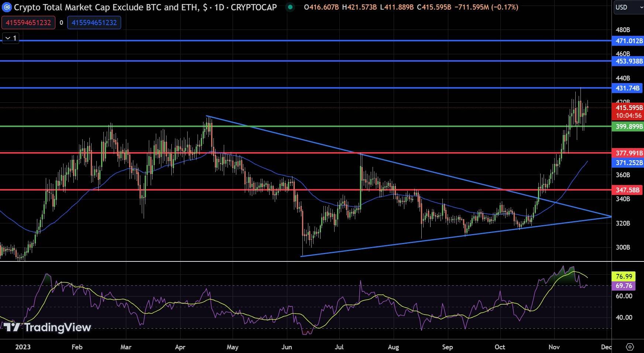Click the Jun label on time axis
644x353 pixels.
(x=287, y=347)
